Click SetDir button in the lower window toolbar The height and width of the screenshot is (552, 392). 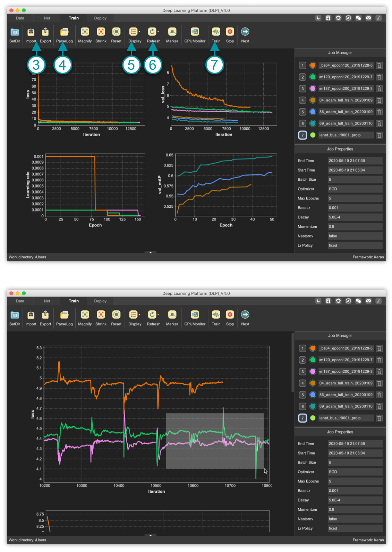click(15, 315)
